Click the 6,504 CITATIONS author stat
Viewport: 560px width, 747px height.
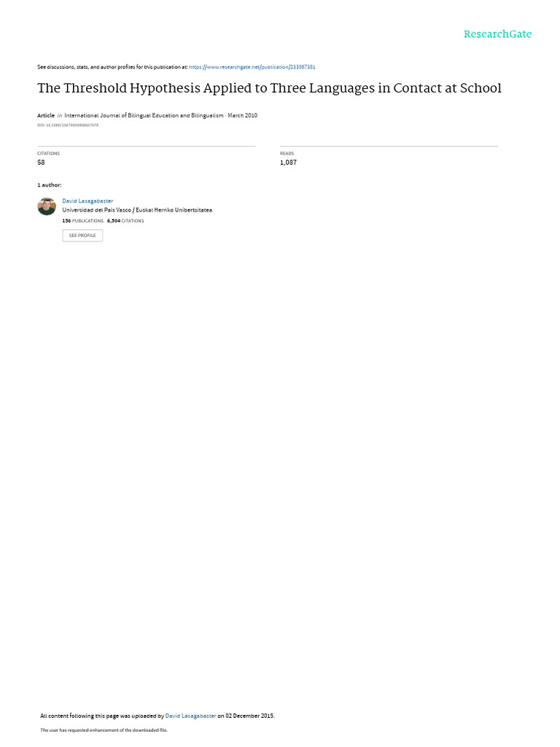tap(125, 221)
